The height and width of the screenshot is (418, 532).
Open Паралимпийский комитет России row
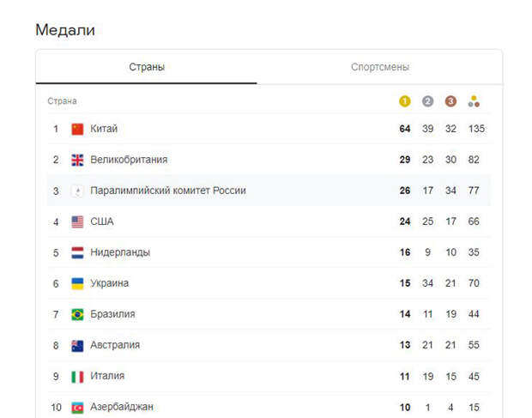269,191
